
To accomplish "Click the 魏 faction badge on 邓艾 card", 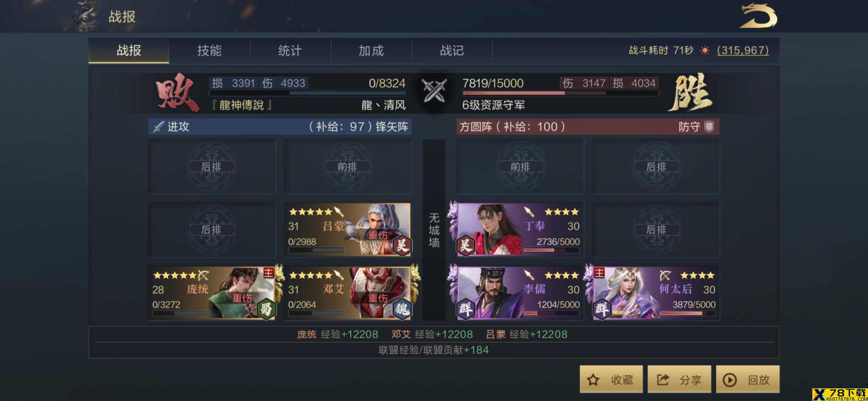I will point(402,309).
